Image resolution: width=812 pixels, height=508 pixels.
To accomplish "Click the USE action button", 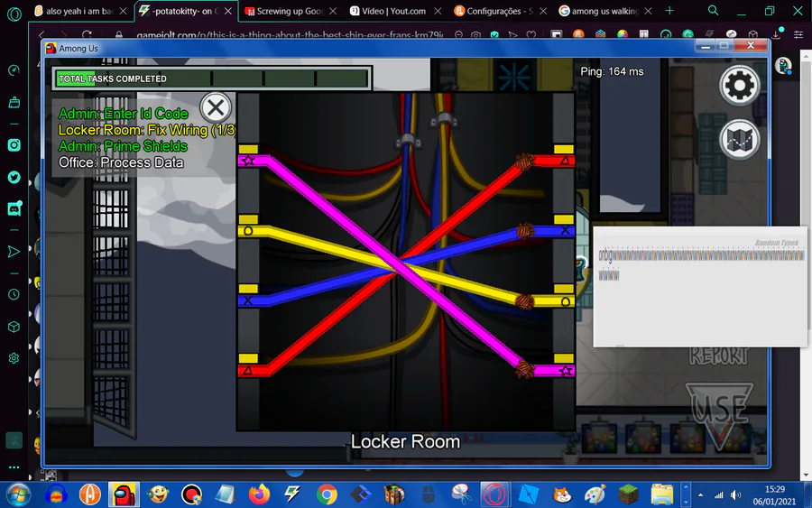I will coord(719,416).
